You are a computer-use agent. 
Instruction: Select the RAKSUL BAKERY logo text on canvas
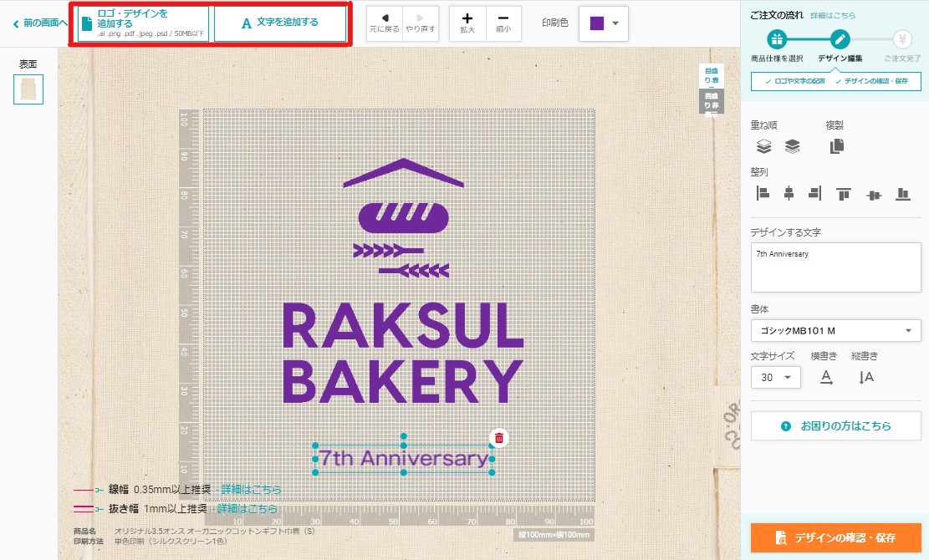(403, 354)
